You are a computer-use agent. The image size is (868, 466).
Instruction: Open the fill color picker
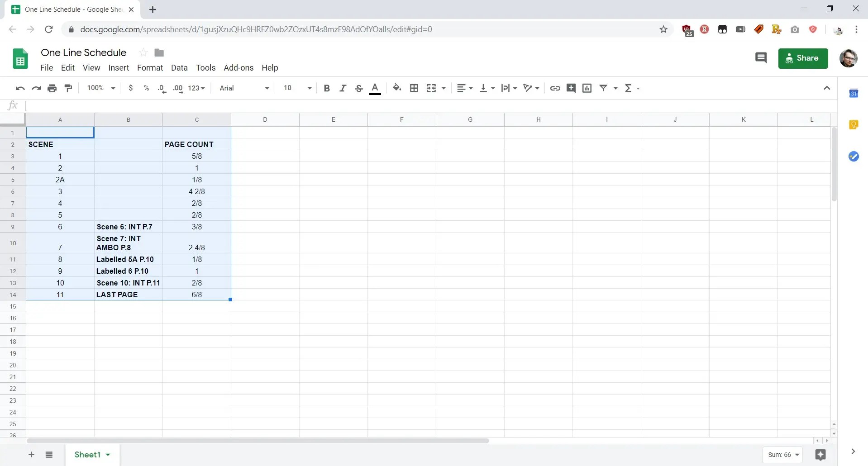tap(397, 88)
